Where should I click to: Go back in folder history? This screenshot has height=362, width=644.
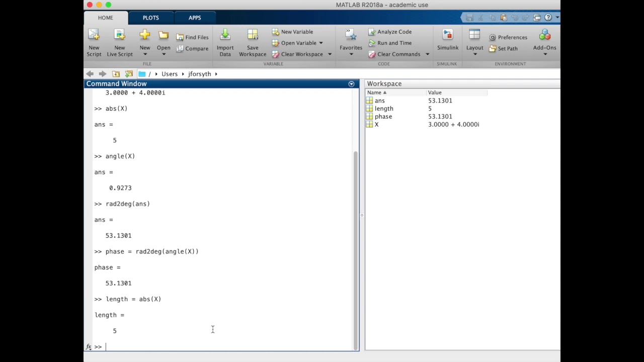click(x=90, y=74)
